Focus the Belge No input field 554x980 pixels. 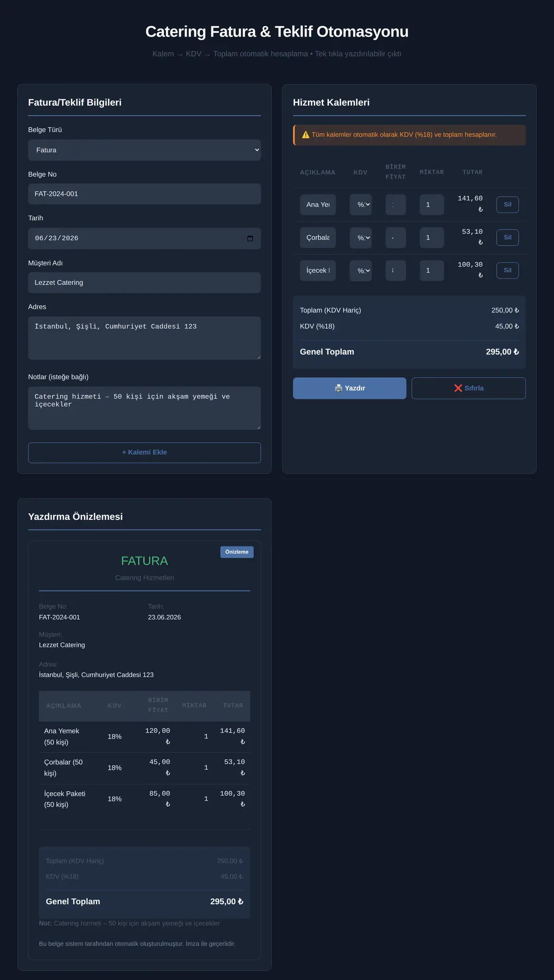click(145, 194)
